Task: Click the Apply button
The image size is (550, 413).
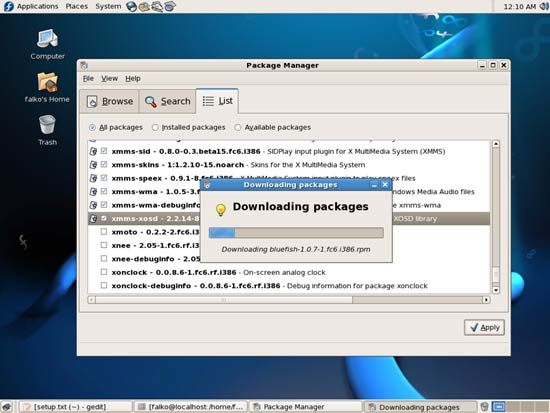Action: 484,327
